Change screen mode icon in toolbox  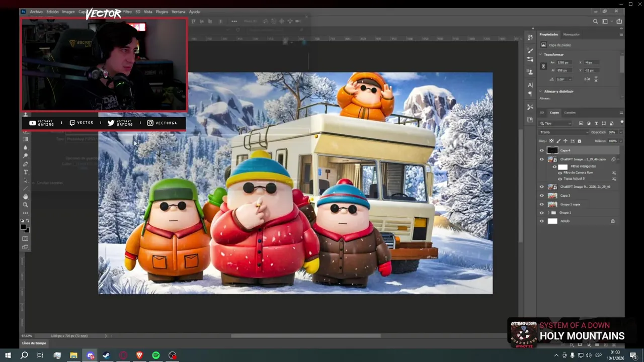tap(26, 247)
